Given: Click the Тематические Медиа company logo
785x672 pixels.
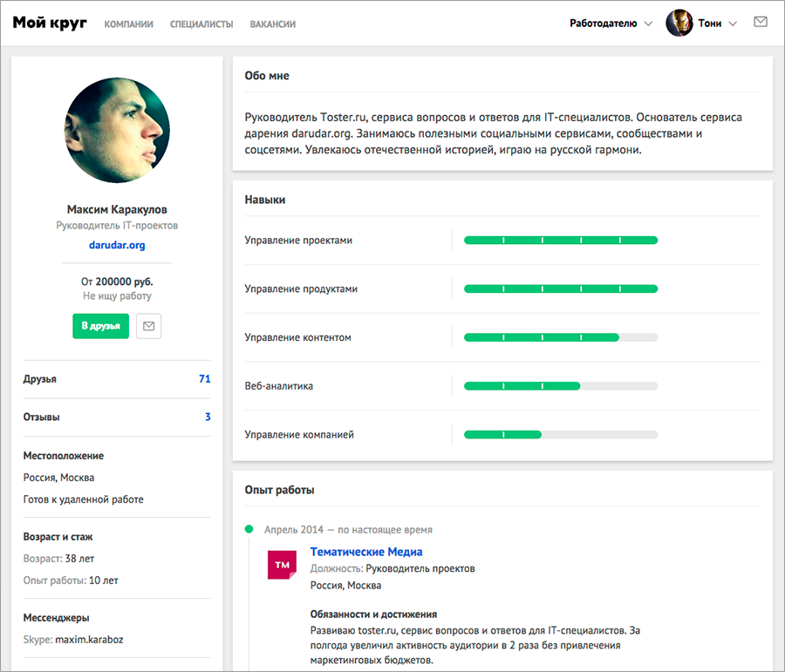Looking at the screenshot, I should 282,566.
